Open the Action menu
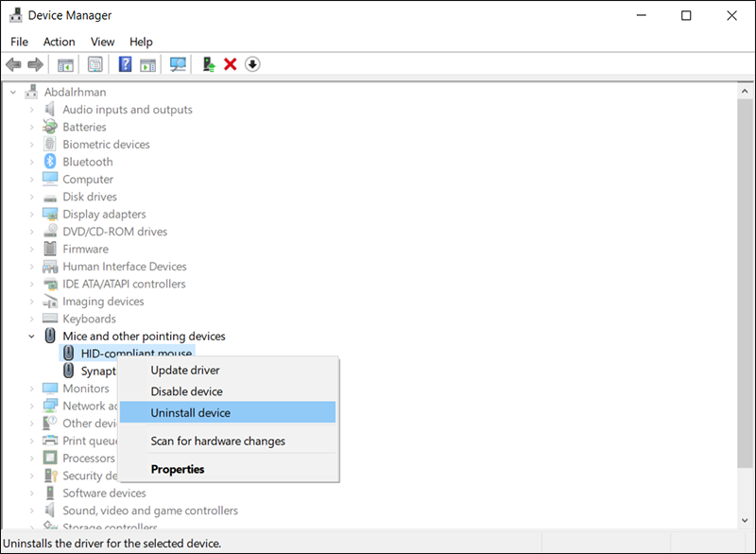This screenshot has height=554, width=756. tap(59, 42)
